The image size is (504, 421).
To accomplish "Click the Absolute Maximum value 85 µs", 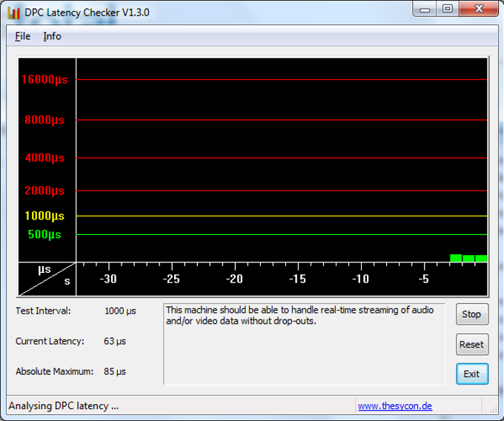I will coord(115,371).
